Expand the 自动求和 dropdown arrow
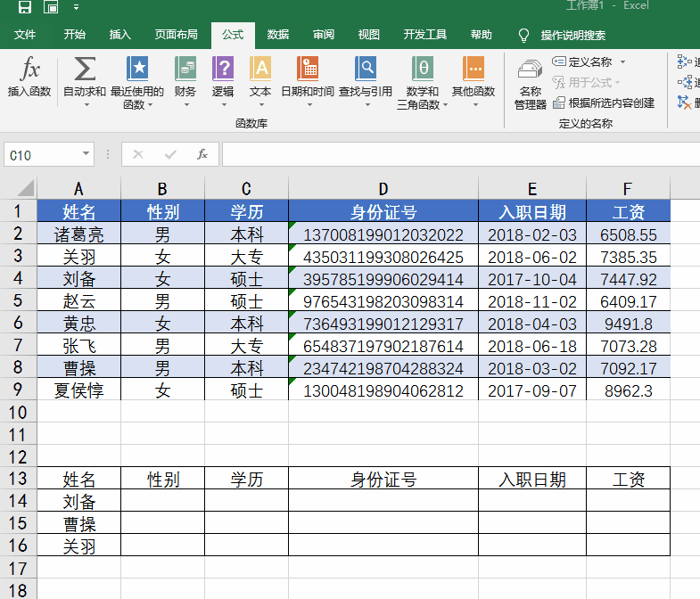The image size is (700, 599). [x=86, y=105]
